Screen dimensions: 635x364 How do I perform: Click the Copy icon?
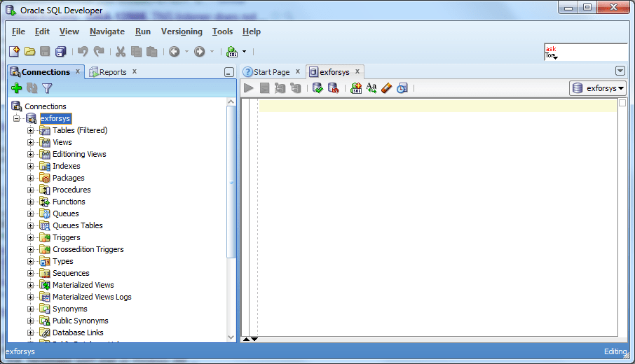[137, 51]
